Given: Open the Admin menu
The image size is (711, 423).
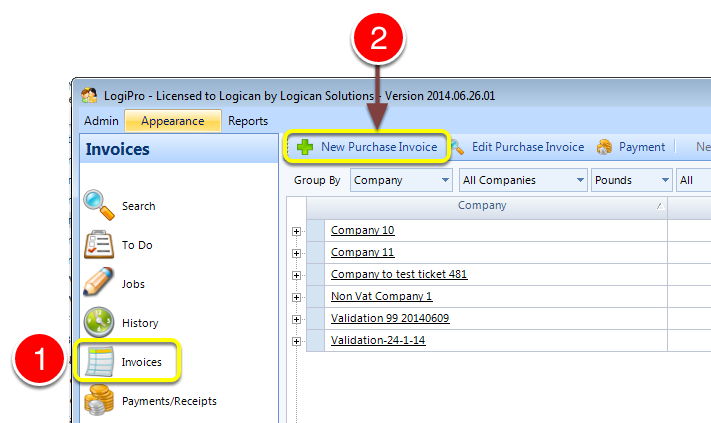Looking at the screenshot, I should coord(101,121).
